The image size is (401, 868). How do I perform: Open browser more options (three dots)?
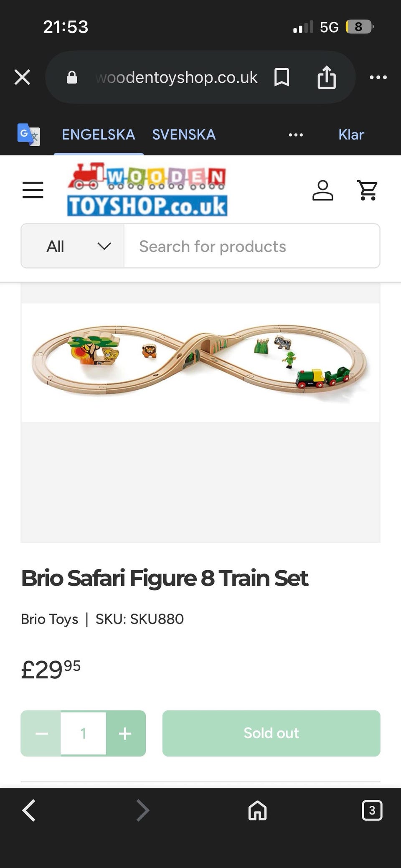click(x=378, y=77)
